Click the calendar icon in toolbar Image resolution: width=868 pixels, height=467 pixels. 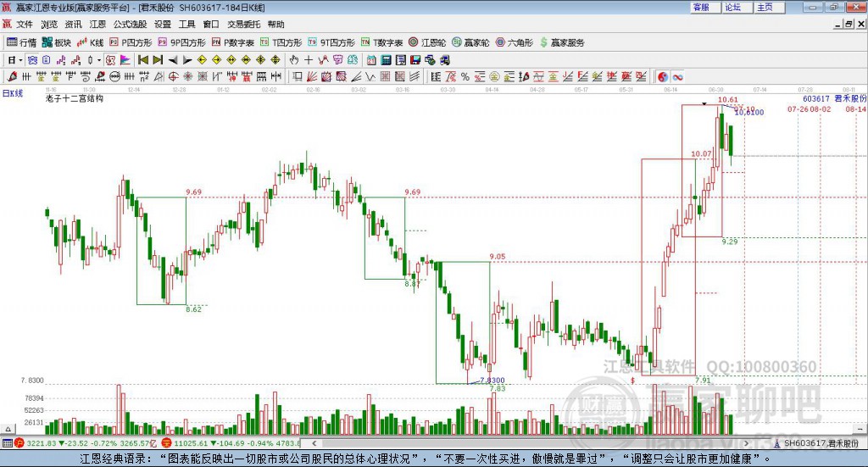click(371, 60)
